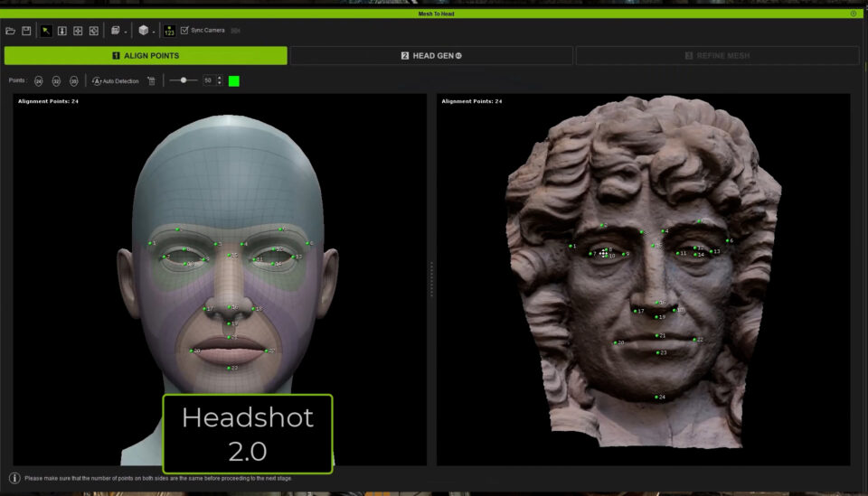868x496 pixels.
Task: Click the open file folder icon
Action: click(x=11, y=31)
